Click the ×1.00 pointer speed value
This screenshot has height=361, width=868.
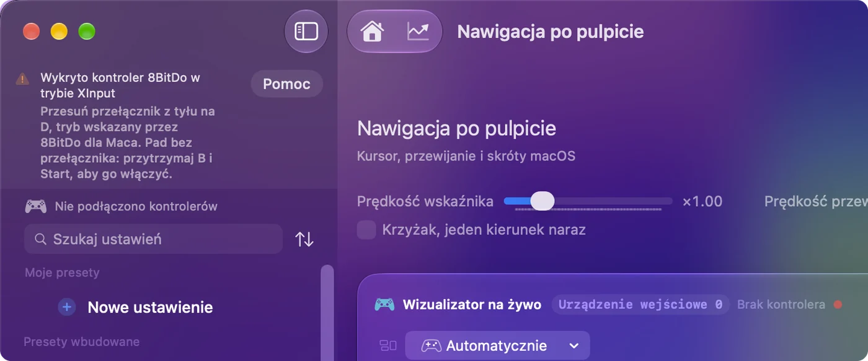click(x=702, y=201)
